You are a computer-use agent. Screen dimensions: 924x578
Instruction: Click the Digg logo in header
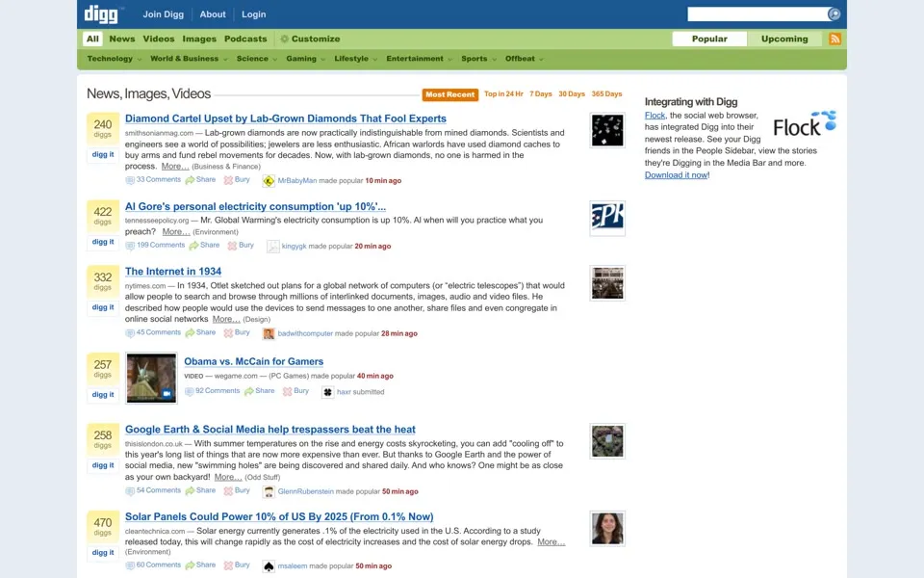(x=101, y=14)
